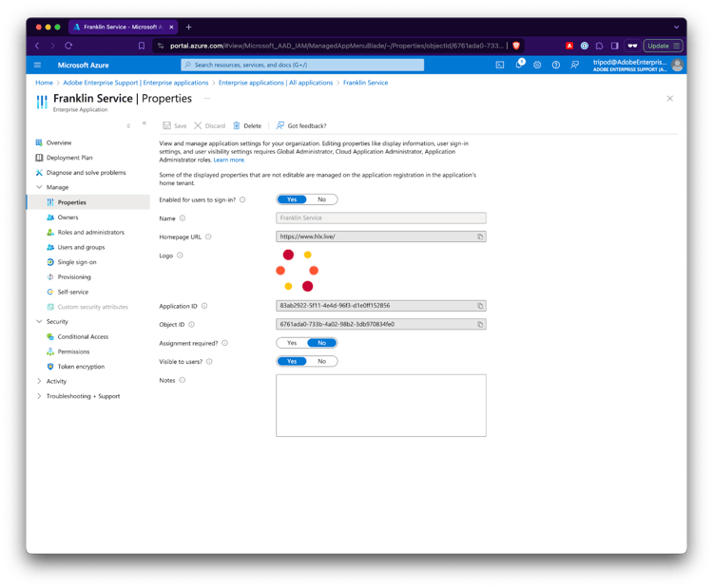The height and width of the screenshot is (588, 713).
Task: Copy the Homepage URL value
Action: (x=480, y=237)
